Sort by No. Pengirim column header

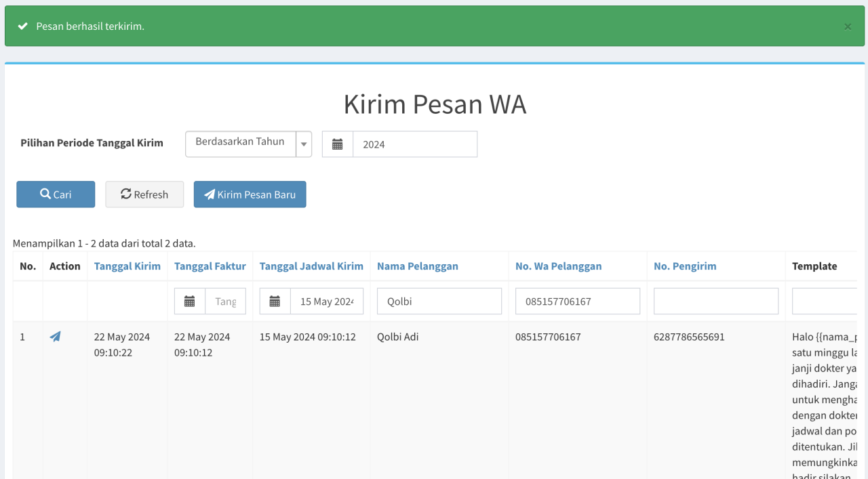pos(685,266)
